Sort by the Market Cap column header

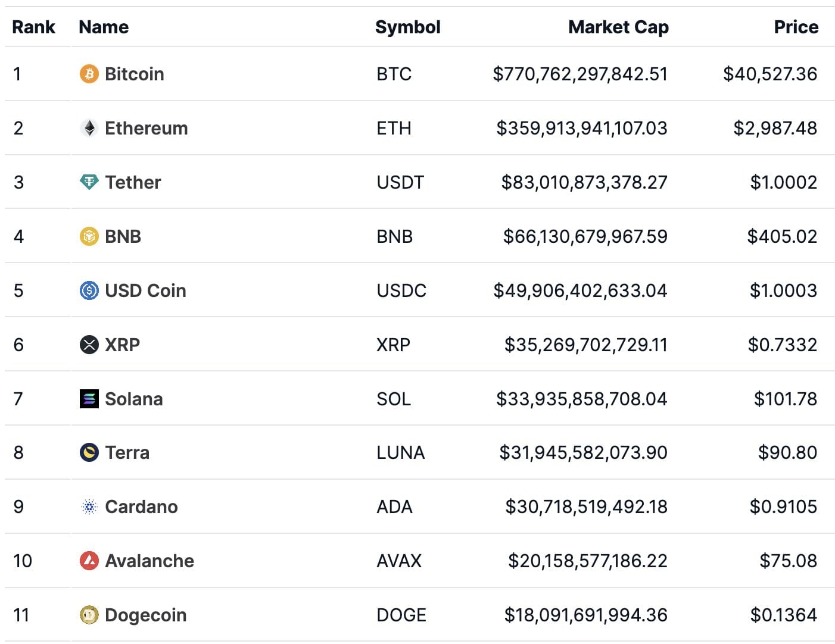(x=618, y=27)
